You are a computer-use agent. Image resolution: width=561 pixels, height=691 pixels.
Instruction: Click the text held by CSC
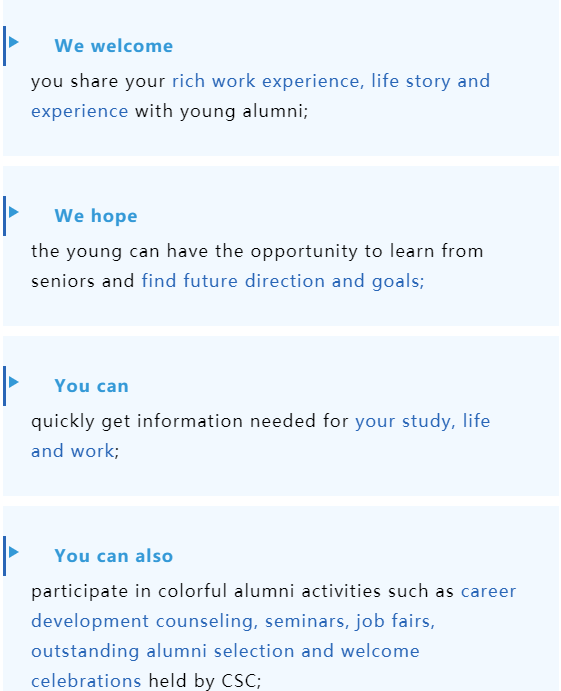(x=203, y=681)
